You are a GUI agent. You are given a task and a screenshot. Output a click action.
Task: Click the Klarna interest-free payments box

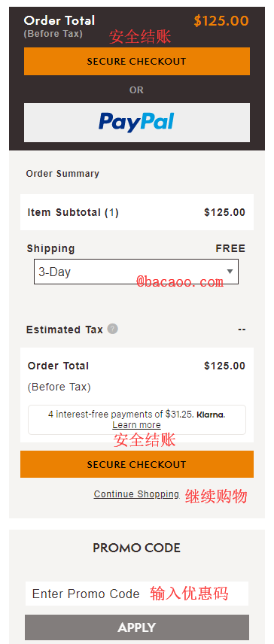(x=137, y=420)
